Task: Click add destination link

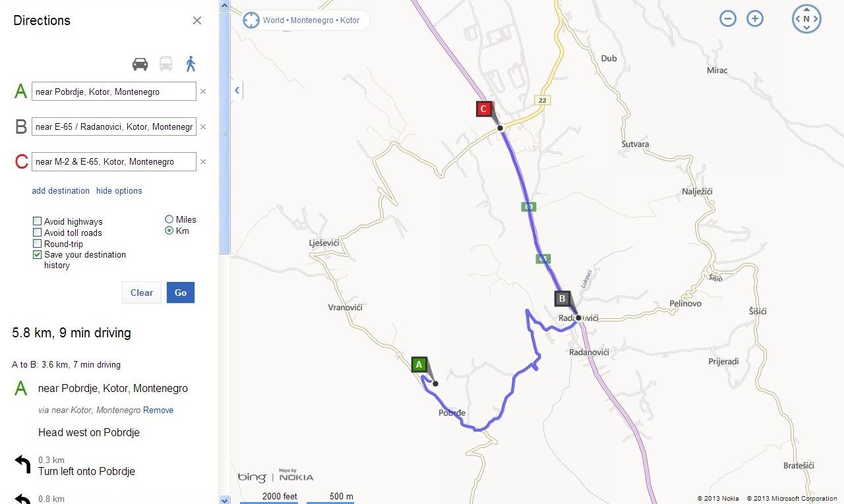Action: point(61,191)
